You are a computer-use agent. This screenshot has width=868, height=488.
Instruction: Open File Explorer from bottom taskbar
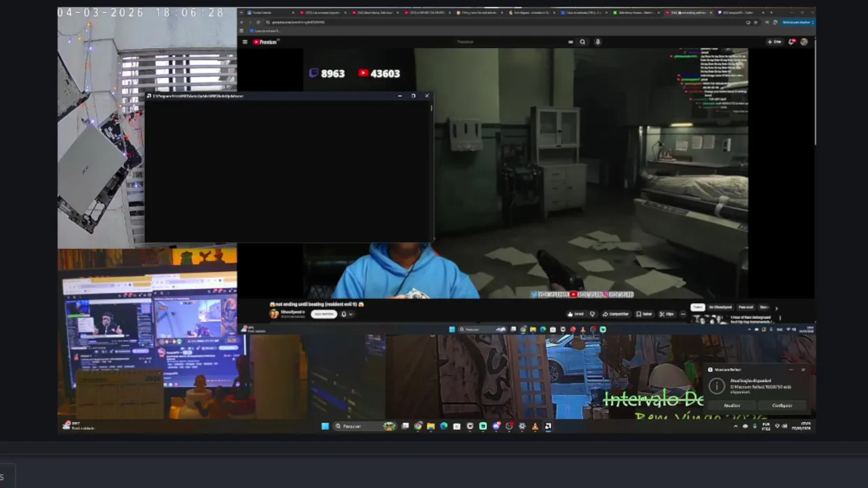[x=431, y=426]
